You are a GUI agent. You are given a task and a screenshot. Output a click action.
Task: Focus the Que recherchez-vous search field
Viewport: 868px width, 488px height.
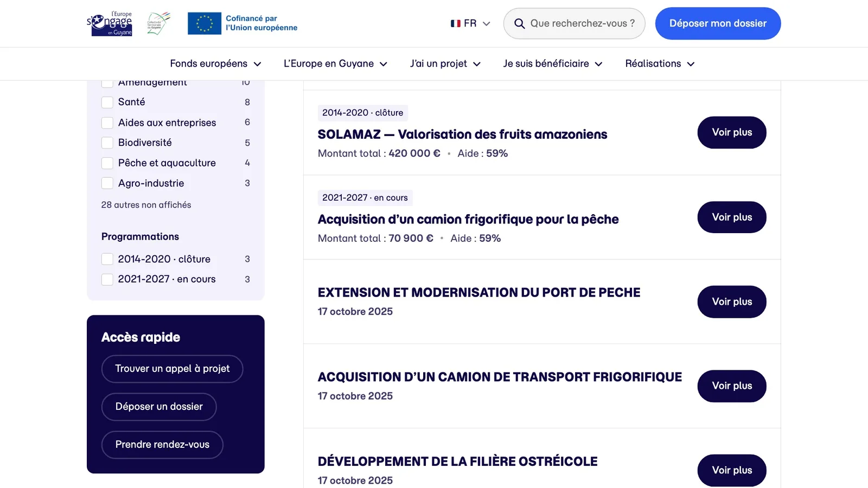pos(575,23)
